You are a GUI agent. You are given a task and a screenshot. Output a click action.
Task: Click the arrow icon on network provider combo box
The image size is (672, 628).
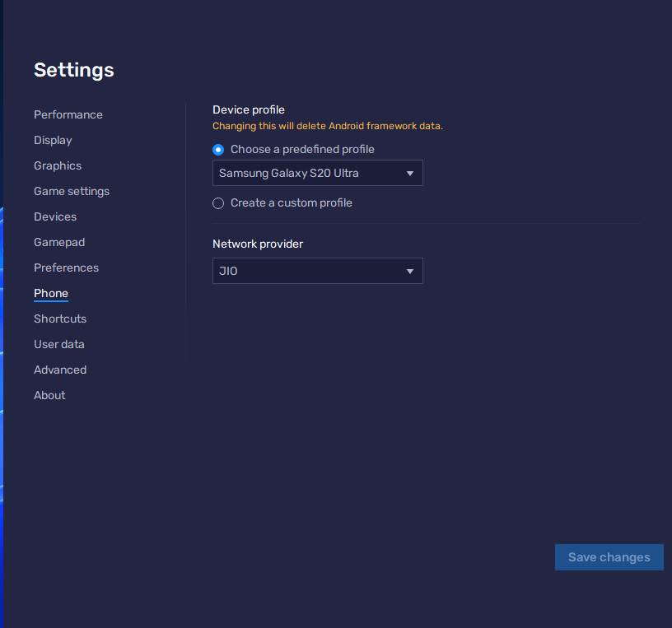[410, 272]
